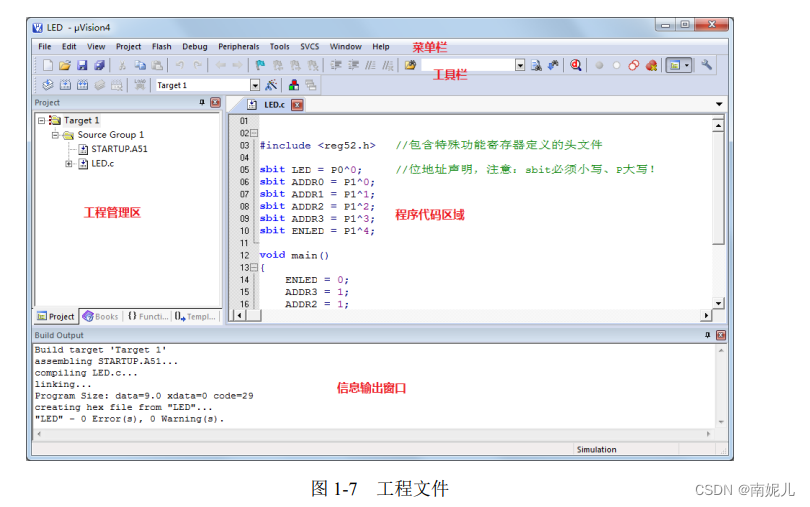Click the Disable All Breakpoints red circles icon

pos(634,65)
